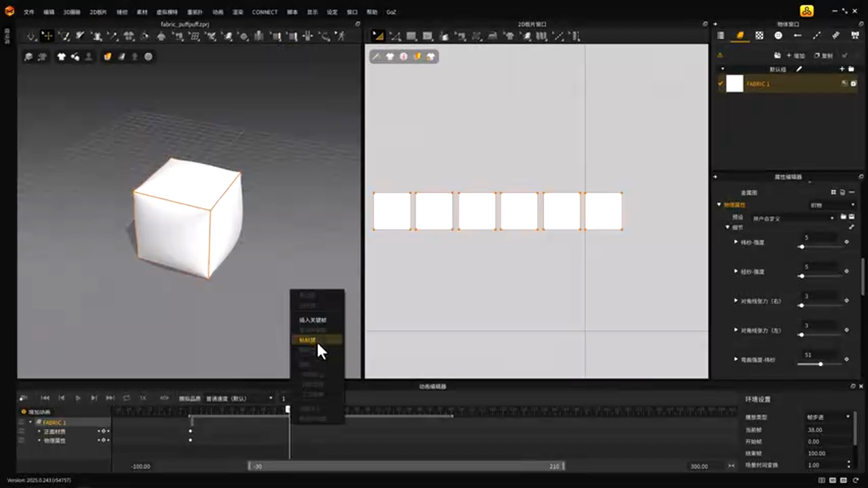The width and height of the screenshot is (868, 488).
Task: Select the move/transform tool in 3D toolbar
Action: click(x=47, y=36)
